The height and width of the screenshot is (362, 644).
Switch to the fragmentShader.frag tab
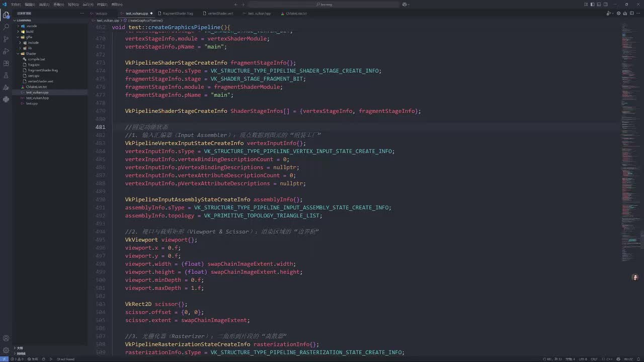click(178, 14)
